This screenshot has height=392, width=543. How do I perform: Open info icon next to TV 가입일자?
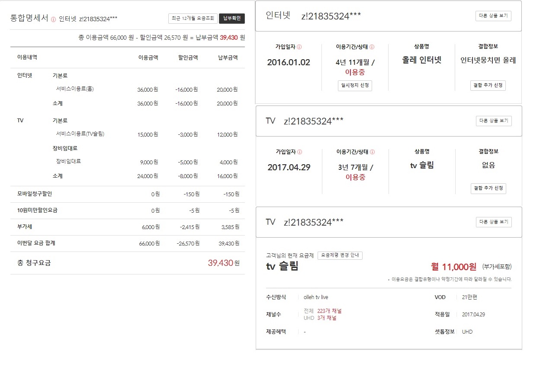pyautogui.click(x=300, y=152)
